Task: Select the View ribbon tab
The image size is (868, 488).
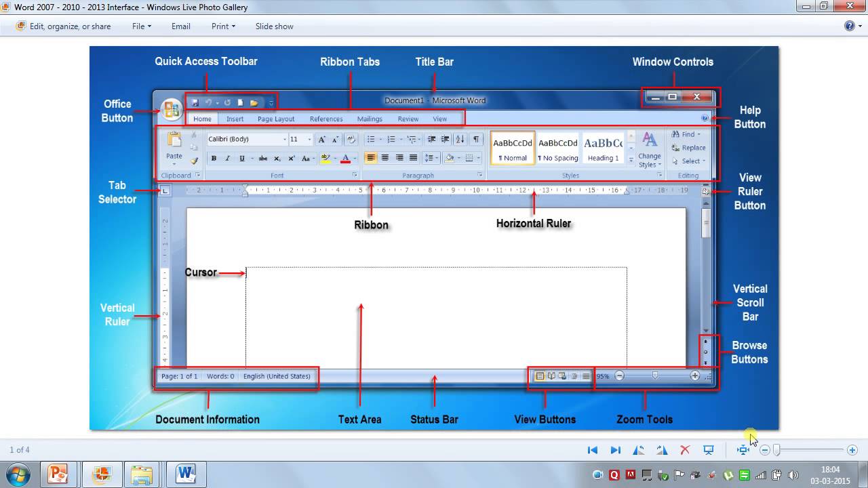Action: pyautogui.click(x=439, y=119)
